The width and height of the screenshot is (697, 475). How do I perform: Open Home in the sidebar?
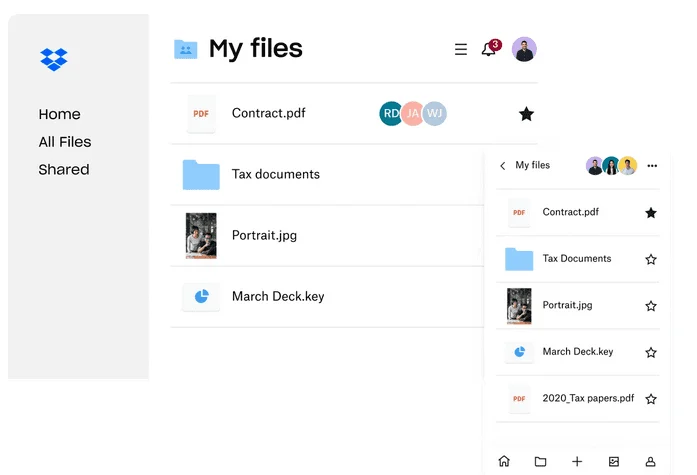pyautogui.click(x=60, y=114)
